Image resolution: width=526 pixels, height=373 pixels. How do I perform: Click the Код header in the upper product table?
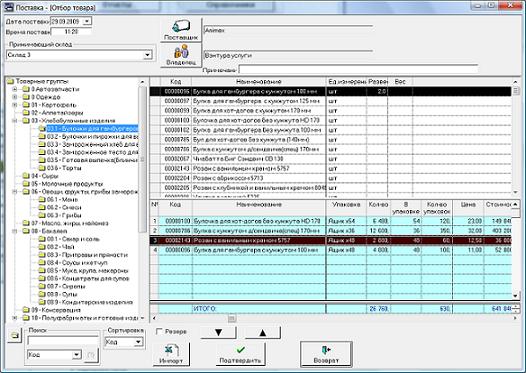[176, 82]
